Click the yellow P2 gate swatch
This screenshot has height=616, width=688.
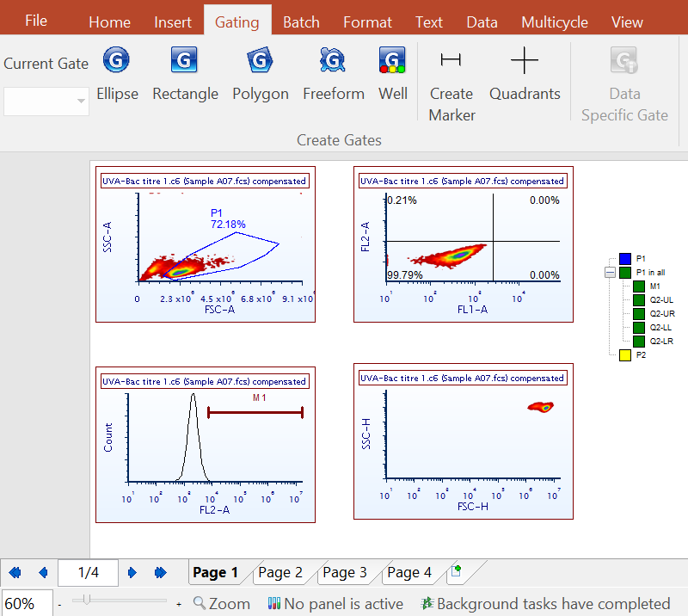point(625,355)
